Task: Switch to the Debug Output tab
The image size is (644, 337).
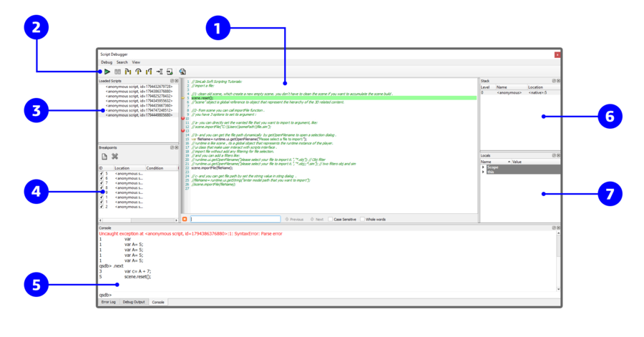Action: 133,302
